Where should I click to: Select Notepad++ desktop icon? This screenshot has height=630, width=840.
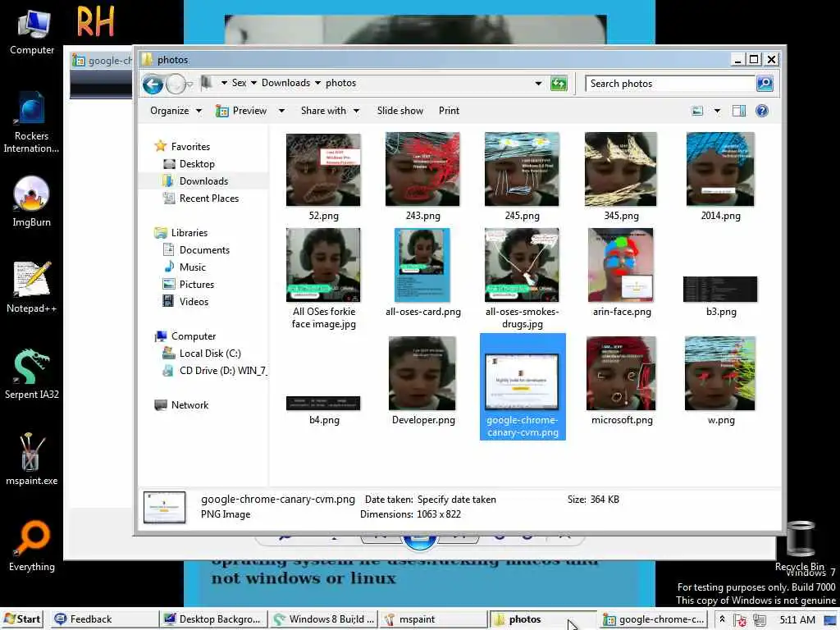point(32,287)
